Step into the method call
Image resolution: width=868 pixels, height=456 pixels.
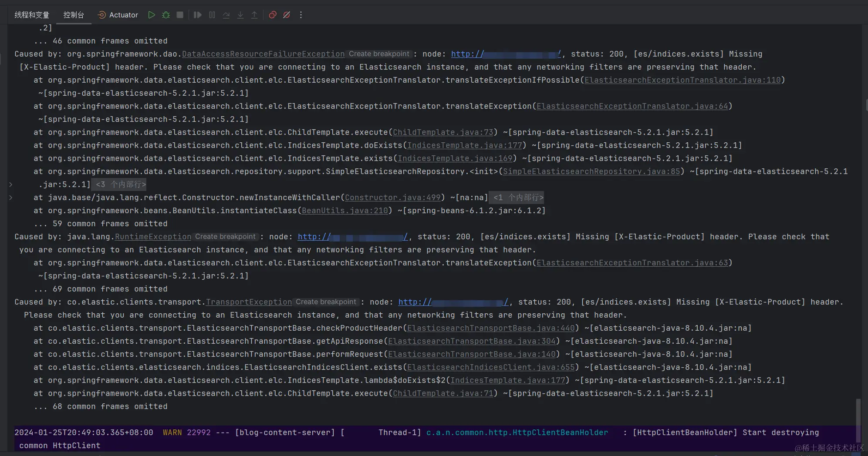point(240,14)
